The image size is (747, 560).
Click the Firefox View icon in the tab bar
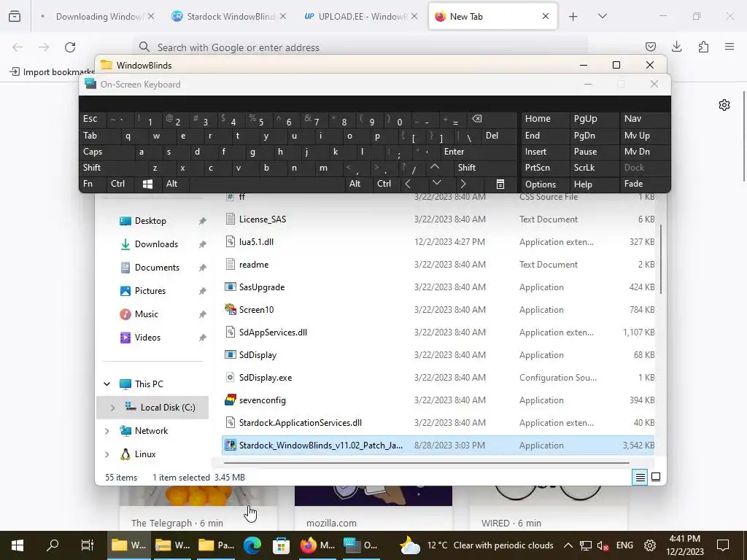click(15, 16)
